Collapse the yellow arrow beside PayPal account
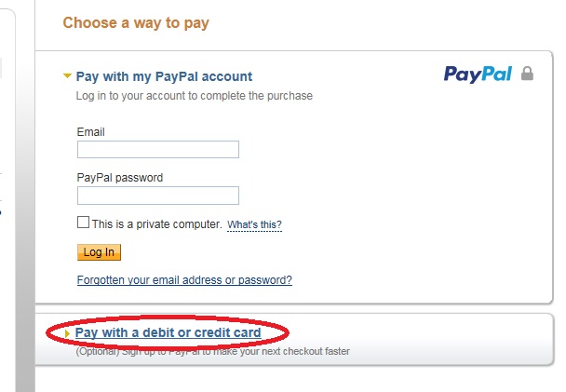This screenshot has height=392, width=566. click(x=67, y=76)
